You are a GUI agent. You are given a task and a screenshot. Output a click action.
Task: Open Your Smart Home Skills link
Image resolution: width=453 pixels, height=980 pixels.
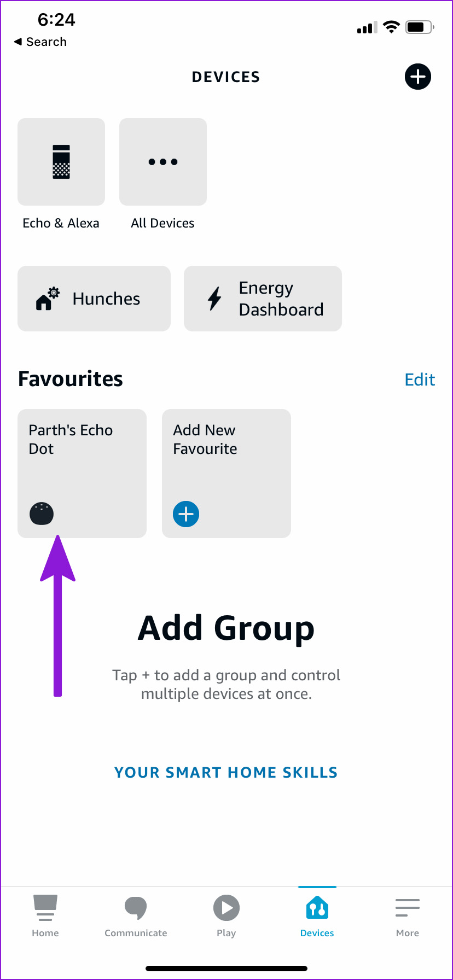coord(226,772)
